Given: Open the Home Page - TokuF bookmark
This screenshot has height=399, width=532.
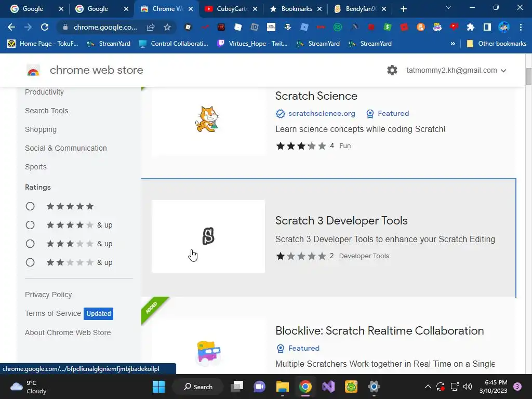Looking at the screenshot, I should [43, 44].
